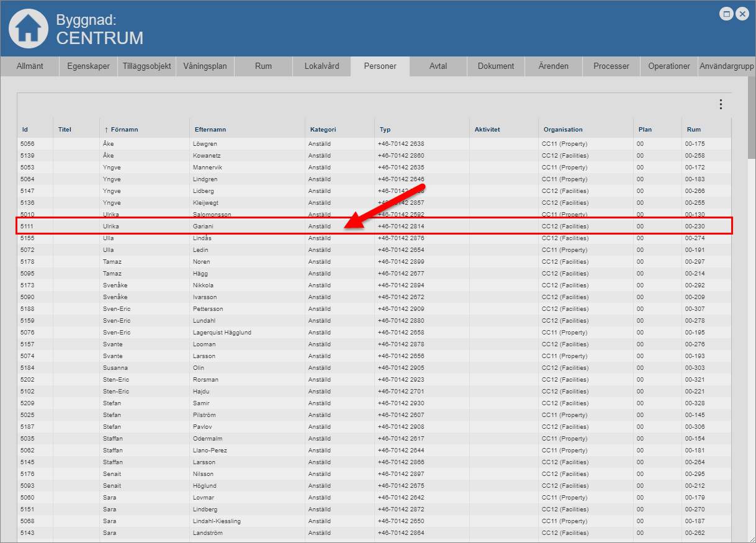Sort by the Efternamn column header
This screenshot has width=756, height=543.
210,130
